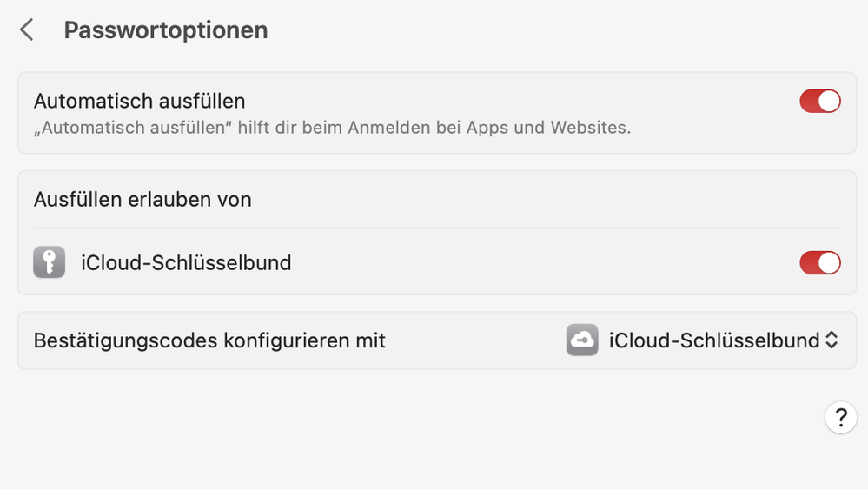Viewport: 868px width, 489px height.
Task: Go back using the back chevron
Action: click(27, 30)
